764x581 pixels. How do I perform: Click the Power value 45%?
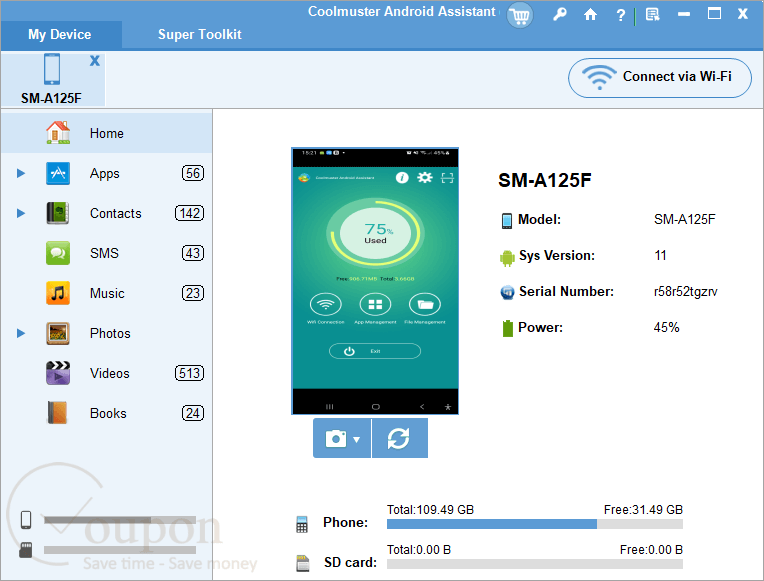(666, 328)
